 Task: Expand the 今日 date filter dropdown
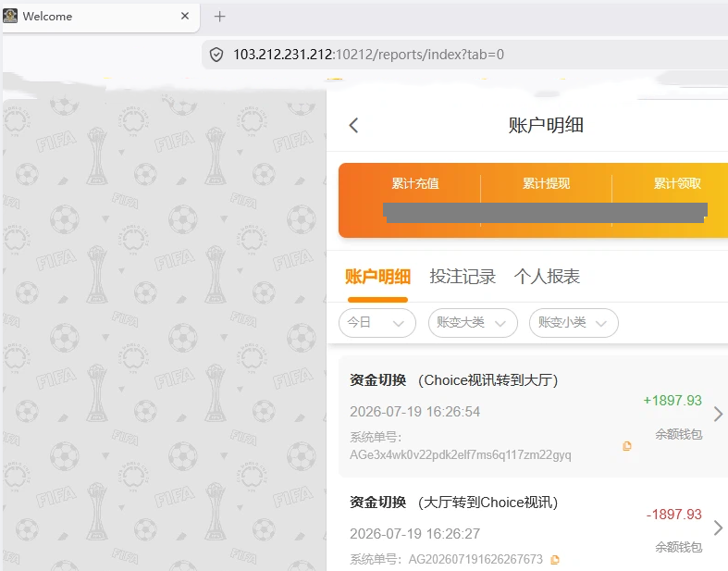coord(377,323)
